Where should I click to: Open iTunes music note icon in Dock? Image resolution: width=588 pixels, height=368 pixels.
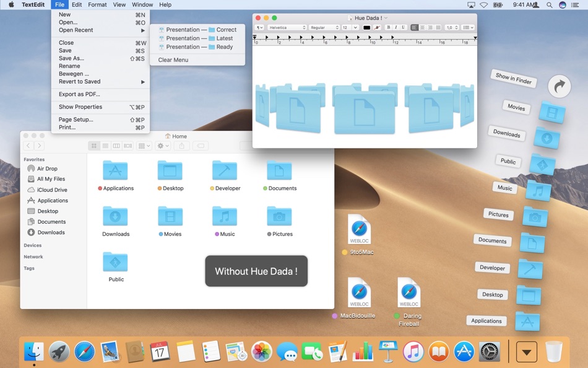[413, 351]
